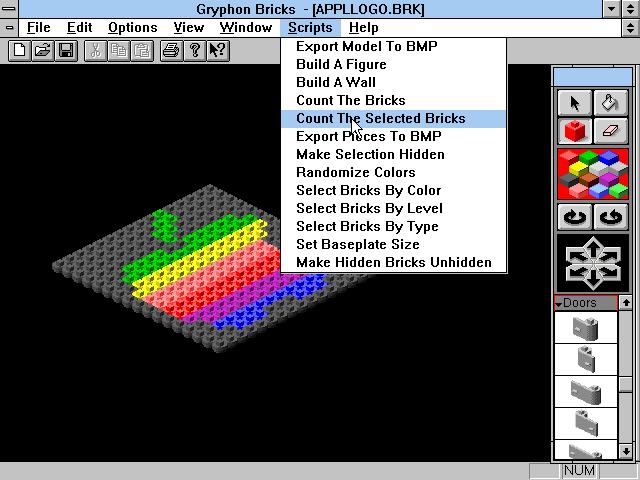
Task: Print the model with the printer icon
Action: 171,51
